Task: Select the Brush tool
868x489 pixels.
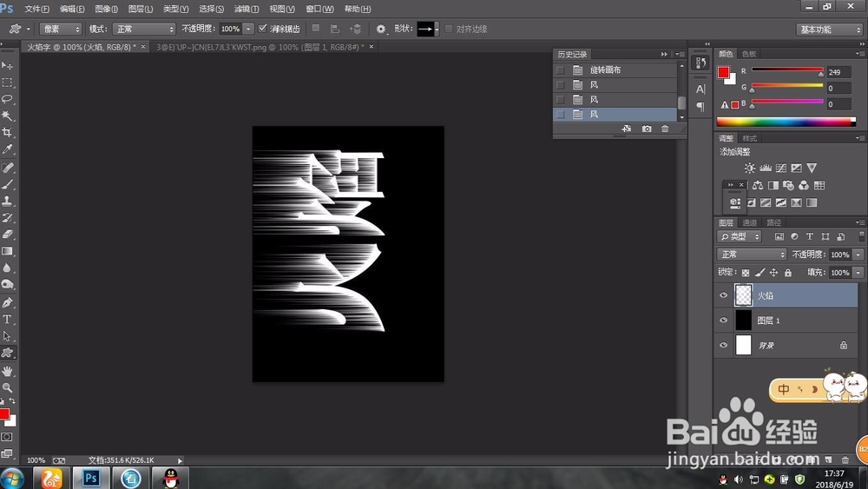Action: [7, 184]
